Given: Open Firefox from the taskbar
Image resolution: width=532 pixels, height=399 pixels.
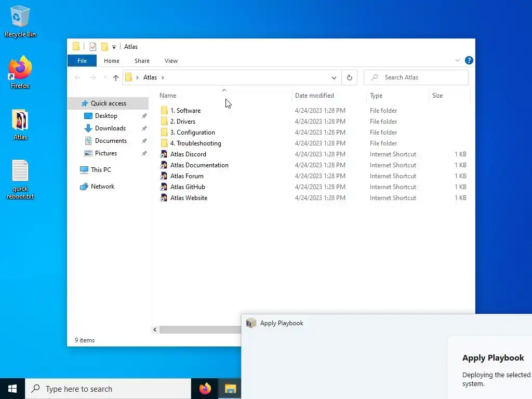Looking at the screenshot, I should (205, 389).
